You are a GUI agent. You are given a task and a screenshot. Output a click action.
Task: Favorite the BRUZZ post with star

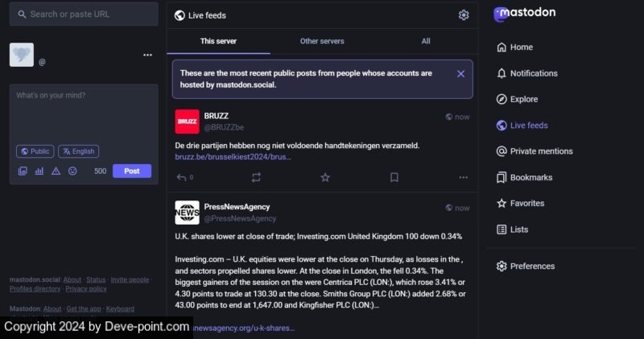tap(325, 177)
